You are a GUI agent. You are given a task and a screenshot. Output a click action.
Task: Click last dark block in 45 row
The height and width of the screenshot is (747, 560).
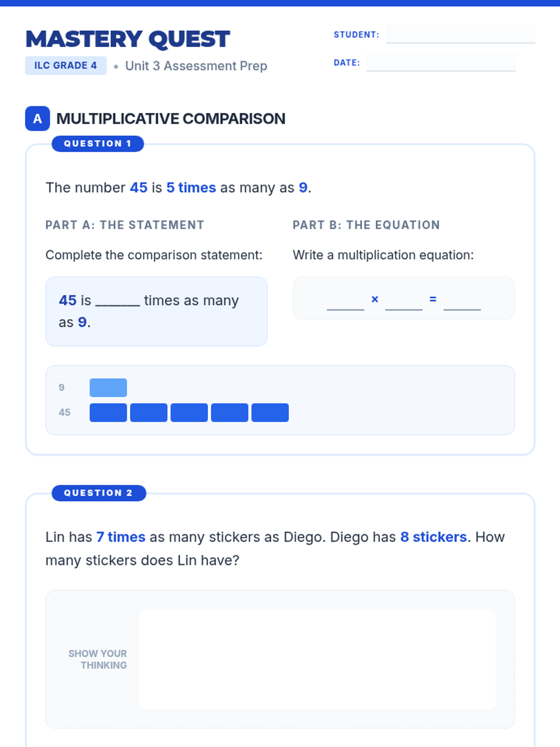tap(270, 413)
